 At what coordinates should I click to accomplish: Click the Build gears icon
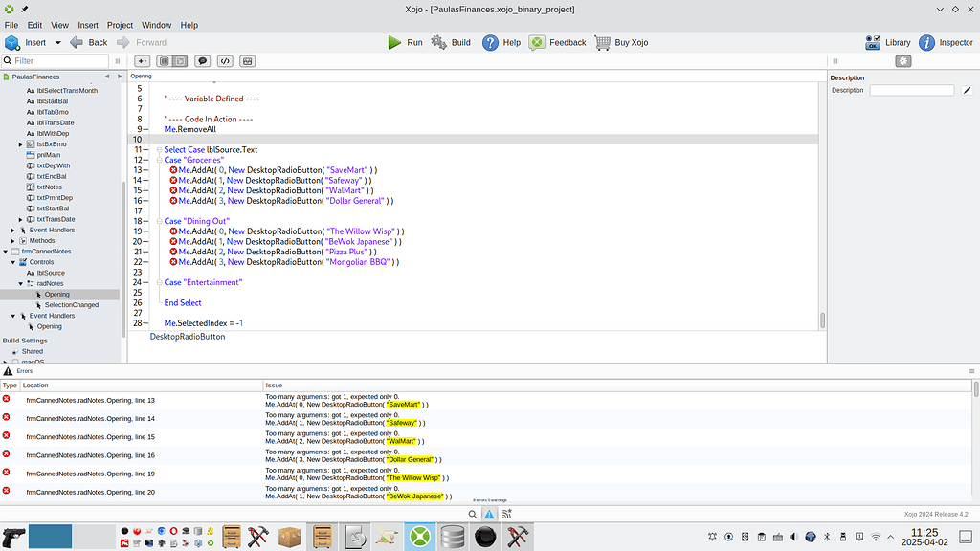click(438, 42)
